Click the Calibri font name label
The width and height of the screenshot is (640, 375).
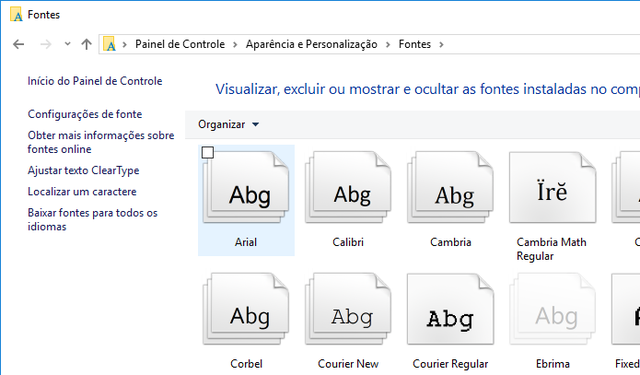[x=348, y=242]
